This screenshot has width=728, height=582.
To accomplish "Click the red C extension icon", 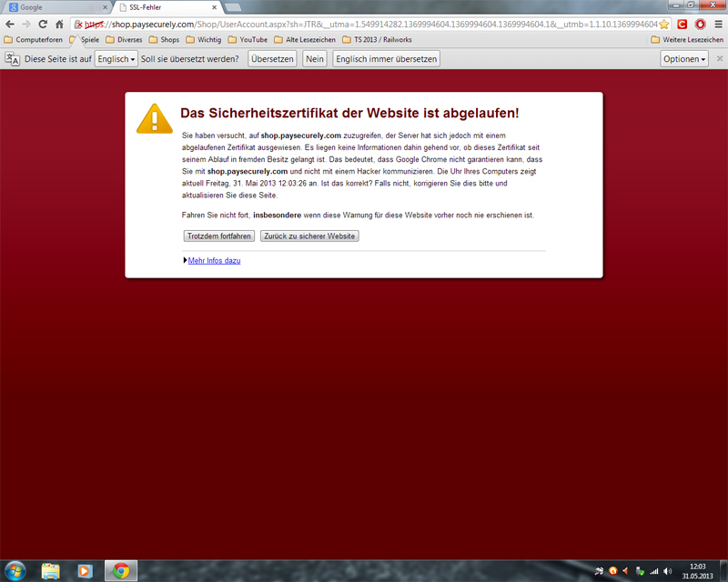I will tap(682, 25).
